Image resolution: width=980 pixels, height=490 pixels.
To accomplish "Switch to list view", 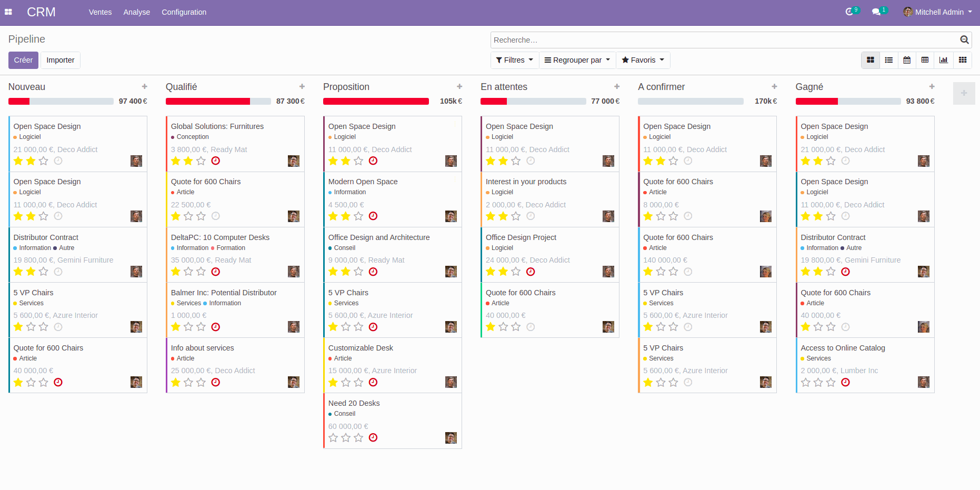I will click(889, 60).
